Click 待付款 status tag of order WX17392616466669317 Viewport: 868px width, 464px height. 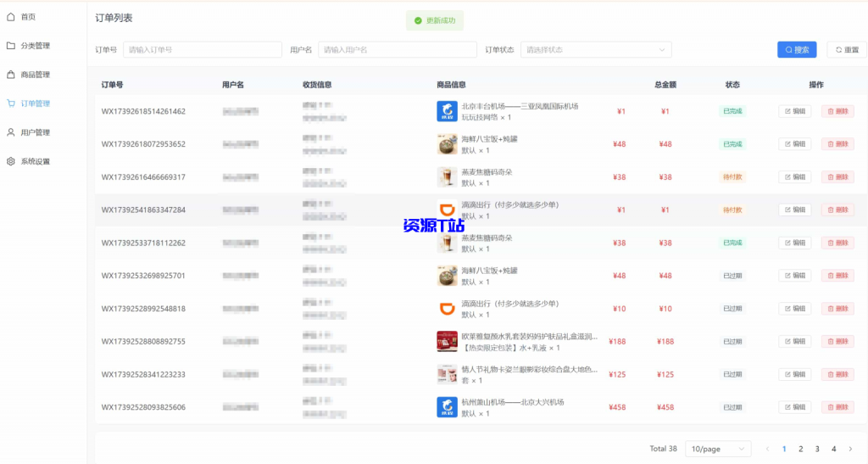click(x=732, y=177)
